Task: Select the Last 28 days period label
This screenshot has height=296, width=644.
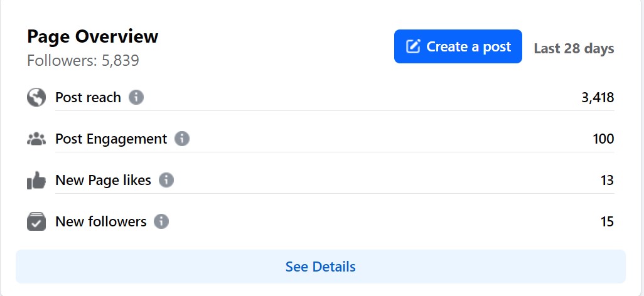Action: [574, 48]
